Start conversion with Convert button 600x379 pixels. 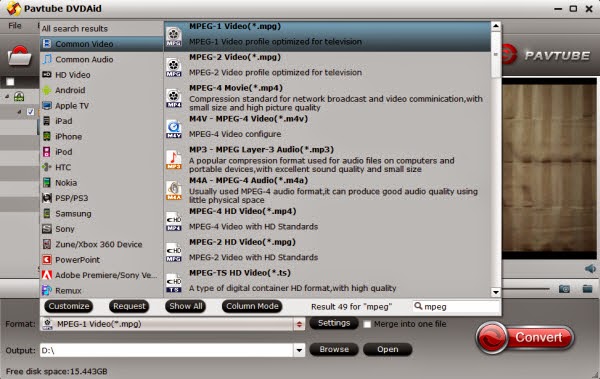(525, 337)
